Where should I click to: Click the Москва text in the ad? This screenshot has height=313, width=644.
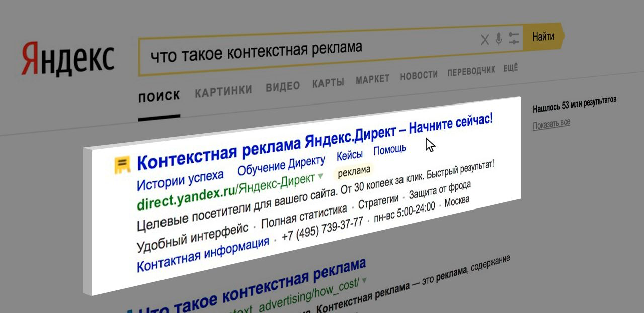(x=457, y=202)
